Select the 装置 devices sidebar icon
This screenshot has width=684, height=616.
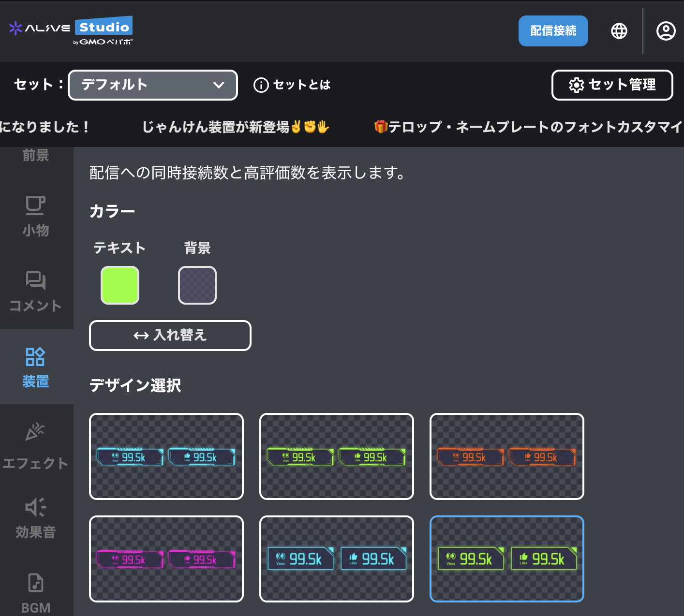tap(35, 367)
